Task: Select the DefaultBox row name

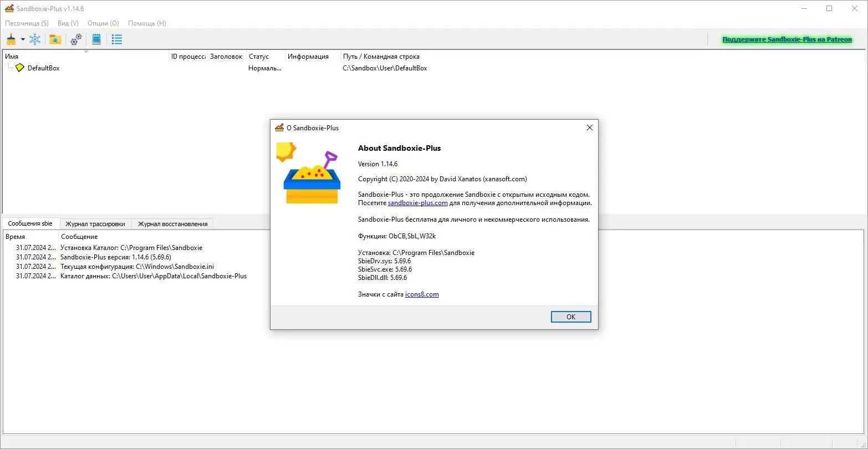Action: (43, 68)
